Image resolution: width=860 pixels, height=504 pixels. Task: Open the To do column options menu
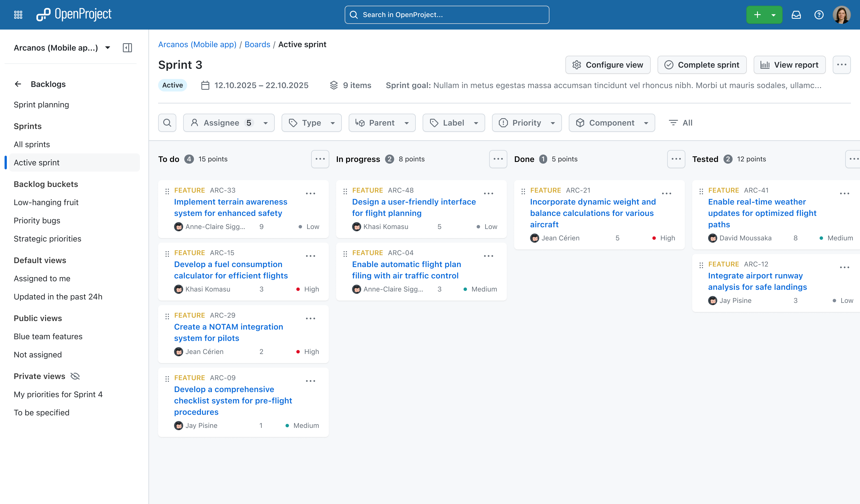[320, 159]
